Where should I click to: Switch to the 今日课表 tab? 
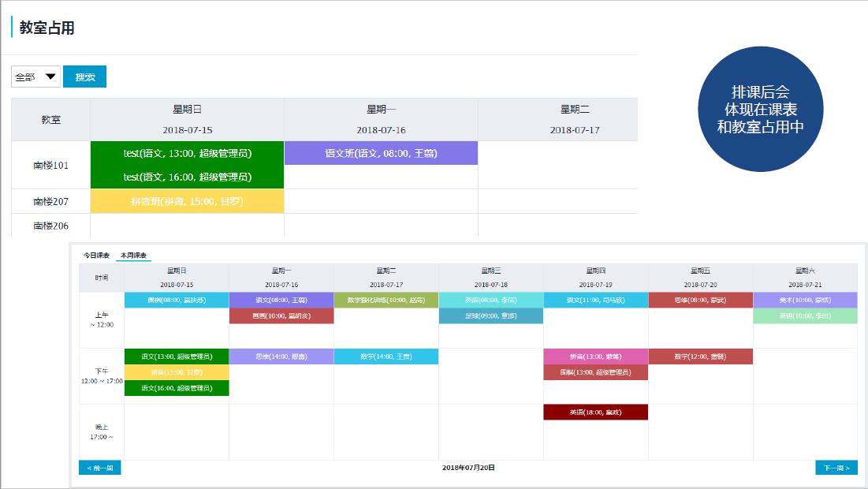96,256
